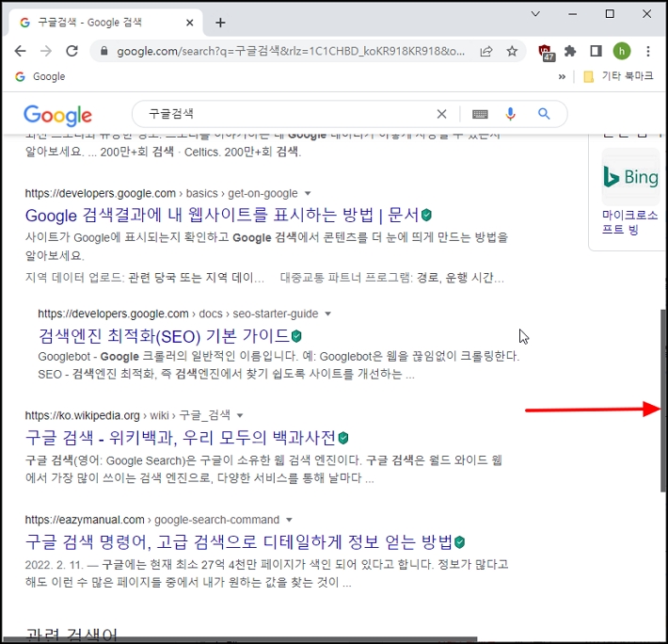
Task: Toggle the browser side panel icon
Action: tap(596, 51)
